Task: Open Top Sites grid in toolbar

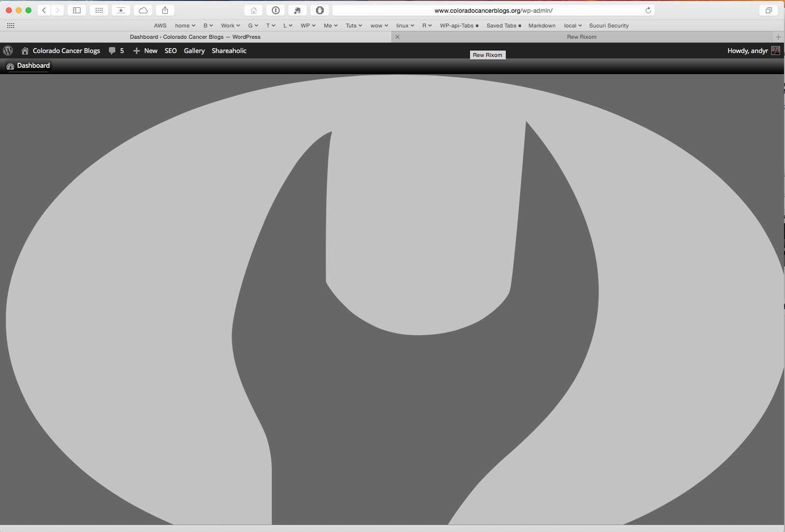Action: click(x=99, y=10)
